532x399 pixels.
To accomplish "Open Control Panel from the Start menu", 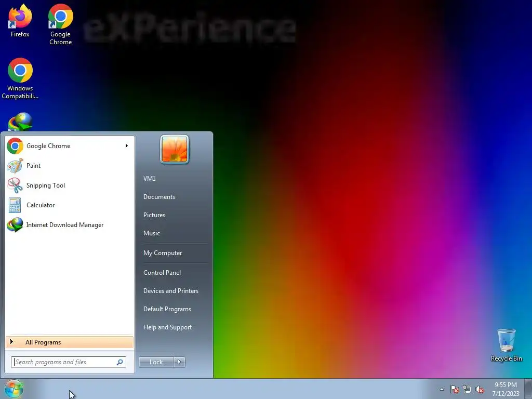I will pyautogui.click(x=162, y=273).
